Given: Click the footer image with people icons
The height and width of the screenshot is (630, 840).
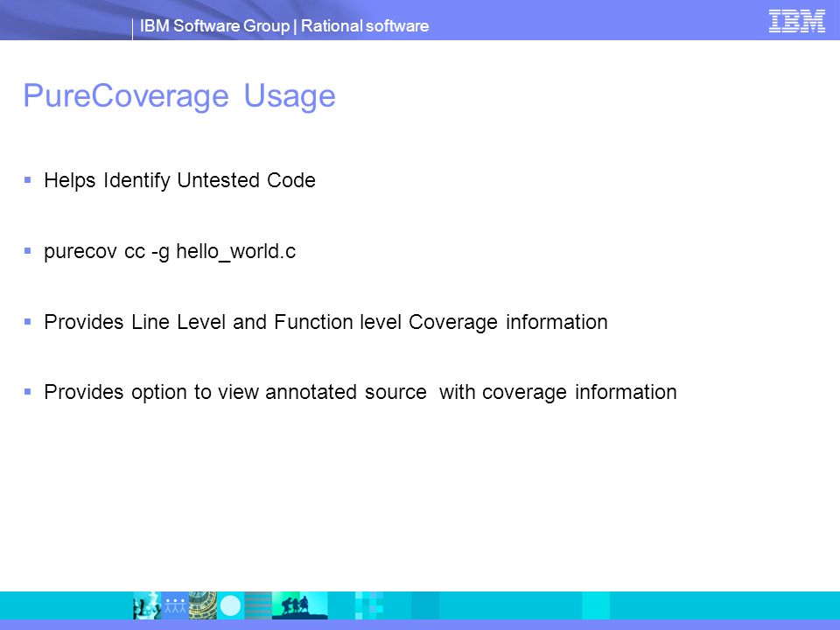Looking at the screenshot, I should tap(175, 605).
